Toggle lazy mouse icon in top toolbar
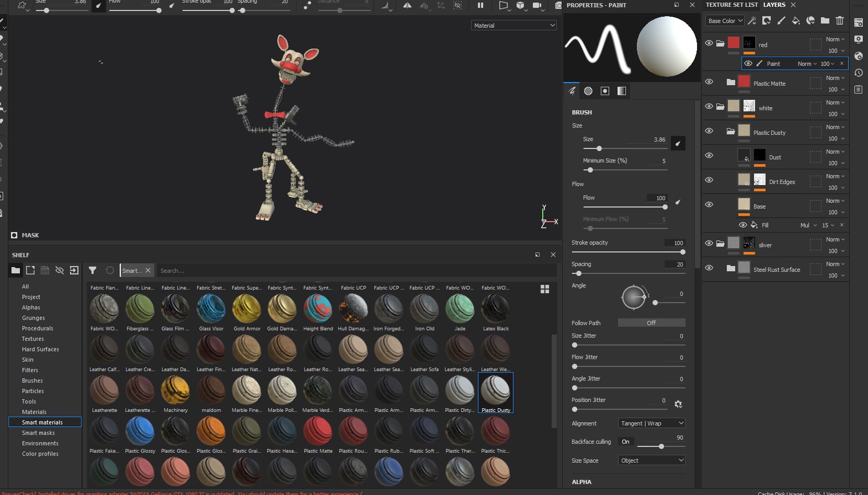 point(307,5)
